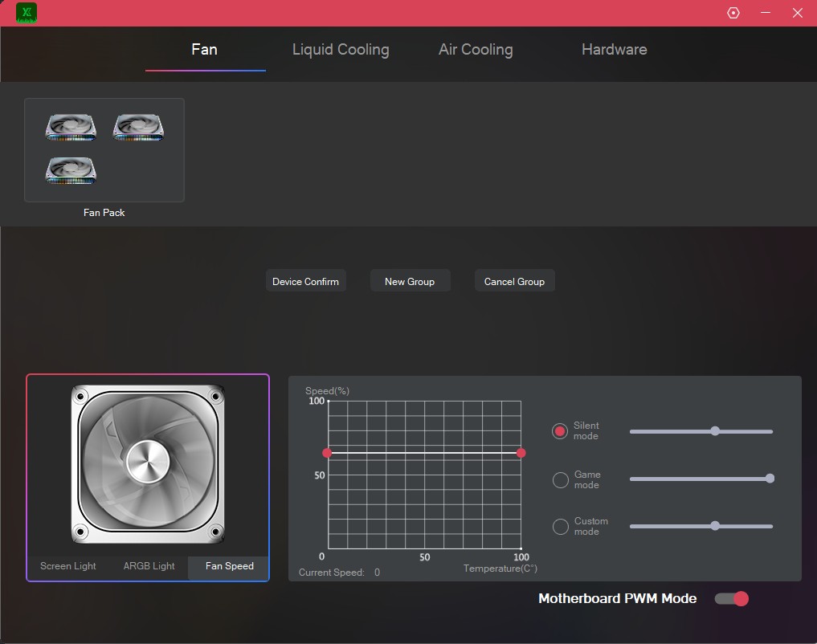
Task: Open the Air Cooling tab
Action: [x=476, y=50]
